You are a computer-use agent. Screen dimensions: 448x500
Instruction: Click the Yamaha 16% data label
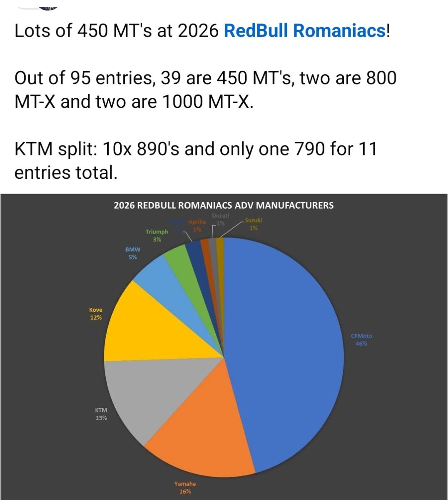click(x=185, y=487)
